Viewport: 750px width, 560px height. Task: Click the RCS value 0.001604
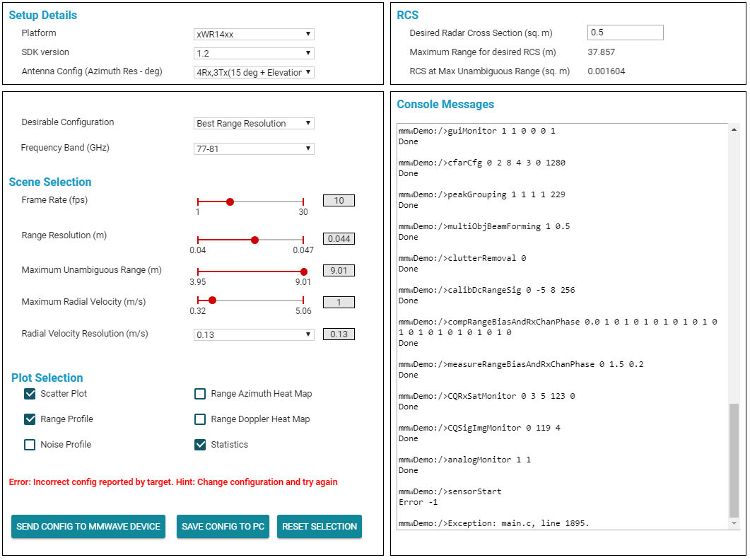click(607, 71)
